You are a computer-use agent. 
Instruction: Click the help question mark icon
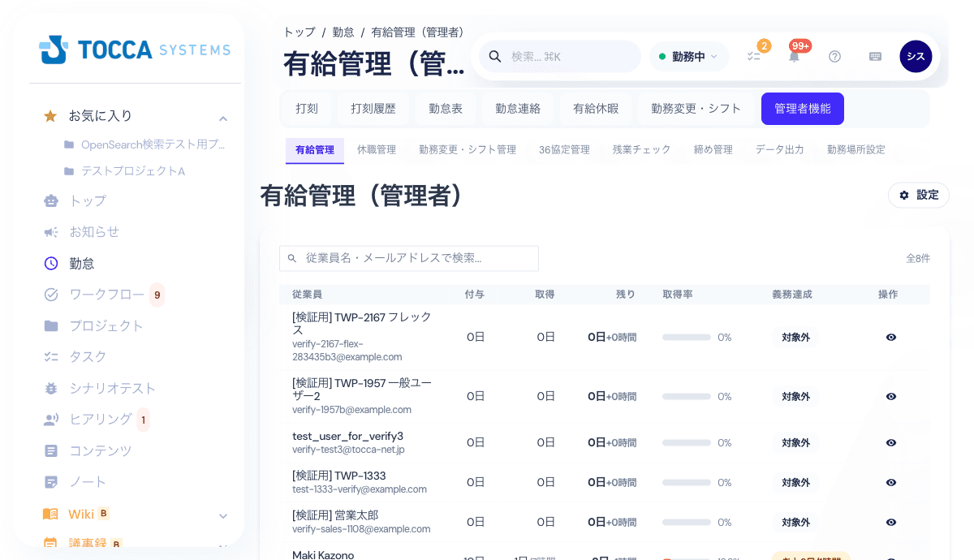coord(834,57)
